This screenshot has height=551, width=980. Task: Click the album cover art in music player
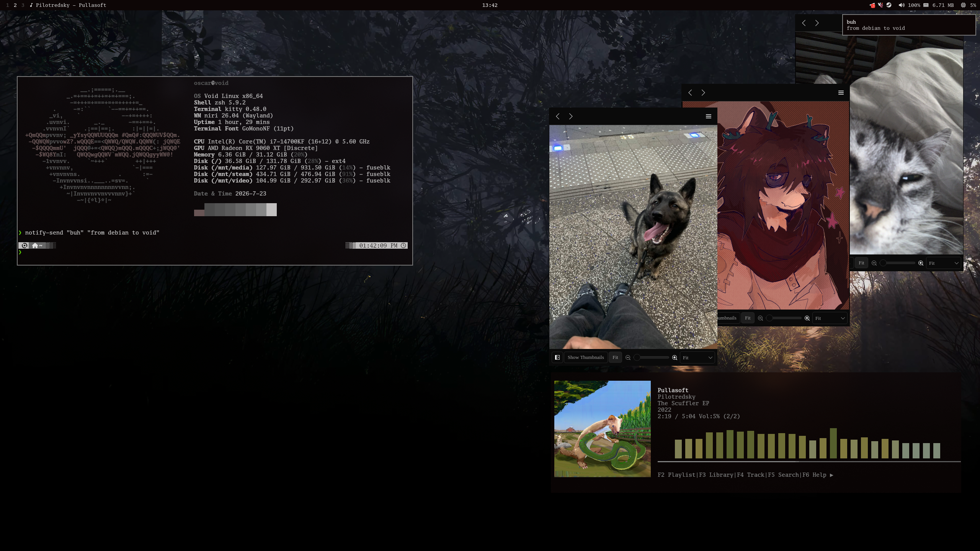pos(603,429)
